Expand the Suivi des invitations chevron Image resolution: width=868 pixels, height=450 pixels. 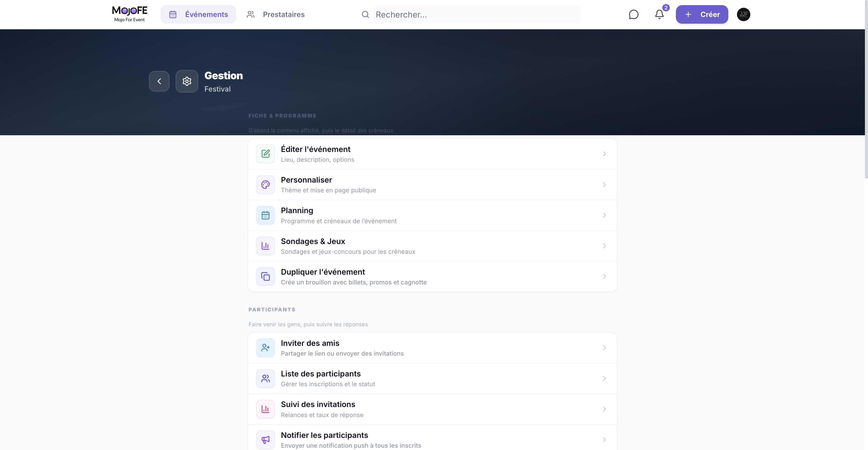point(604,409)
